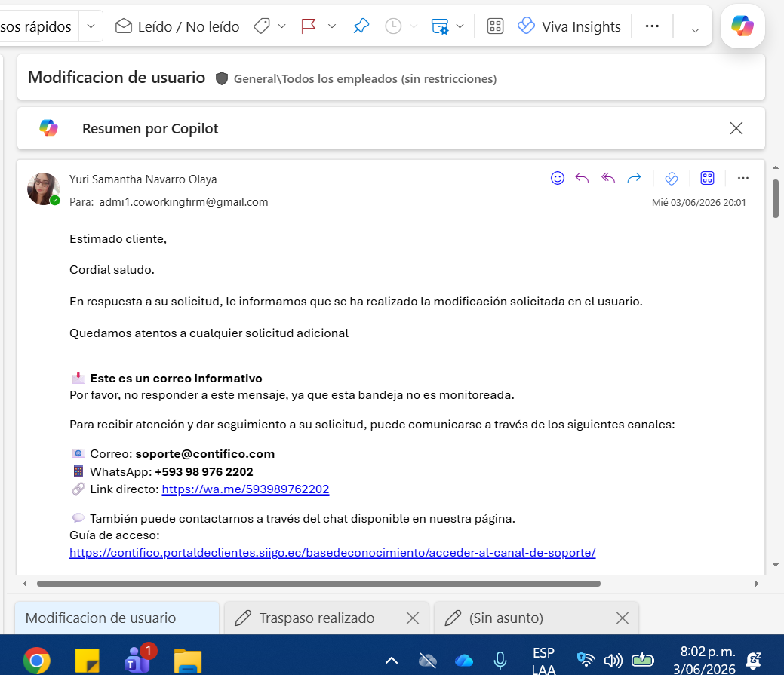Flag the message with the red flag

click(309, 26)
